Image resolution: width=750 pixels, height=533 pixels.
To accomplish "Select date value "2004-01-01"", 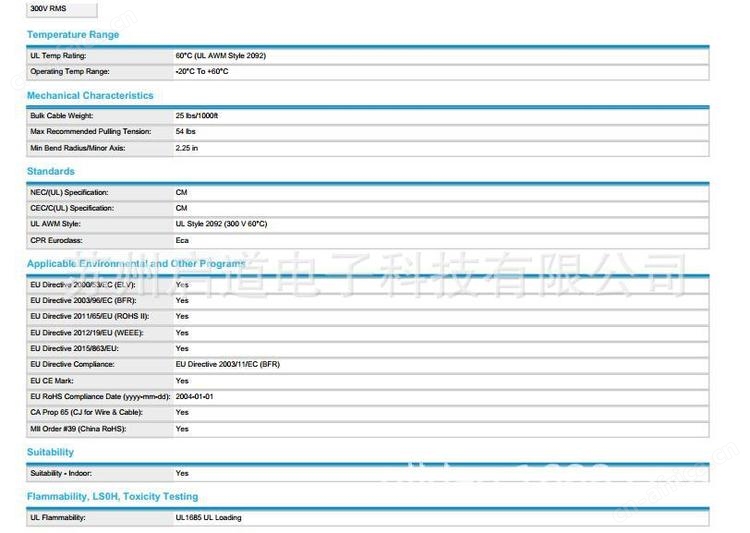I will pyautogui.click(x=194, y=397).
